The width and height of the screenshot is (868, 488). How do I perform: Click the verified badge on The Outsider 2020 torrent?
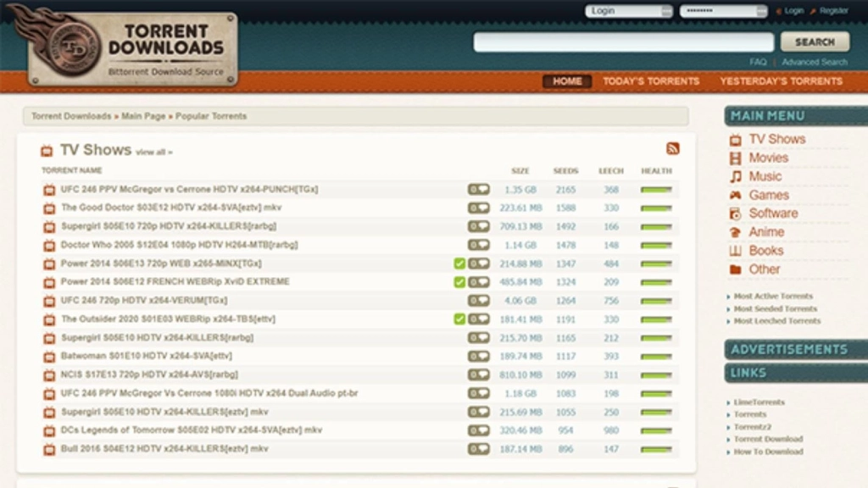[459, 319]
